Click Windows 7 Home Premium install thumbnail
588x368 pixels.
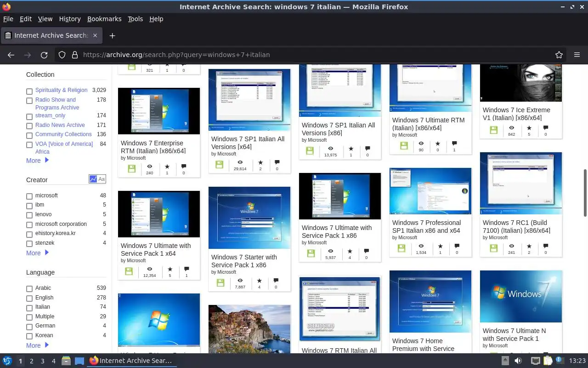coord(430,301)
